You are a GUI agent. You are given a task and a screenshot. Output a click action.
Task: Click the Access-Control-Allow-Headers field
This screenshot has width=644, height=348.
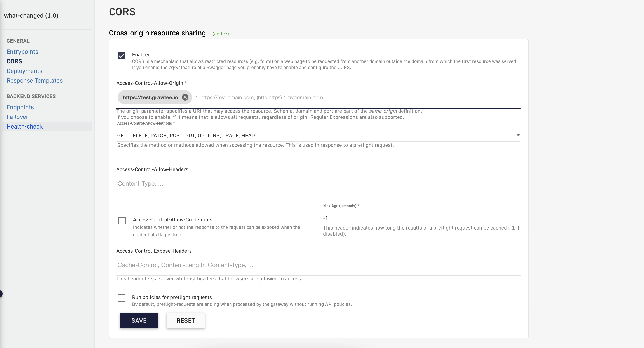click(x=317, y=184)
